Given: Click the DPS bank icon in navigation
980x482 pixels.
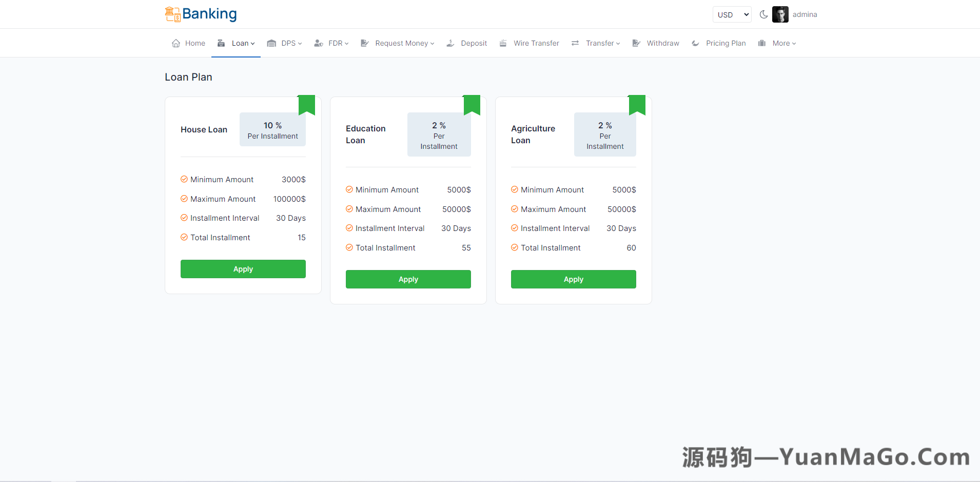Looking at the screenshot, I should pyautogui.click(x=271, y=43).
